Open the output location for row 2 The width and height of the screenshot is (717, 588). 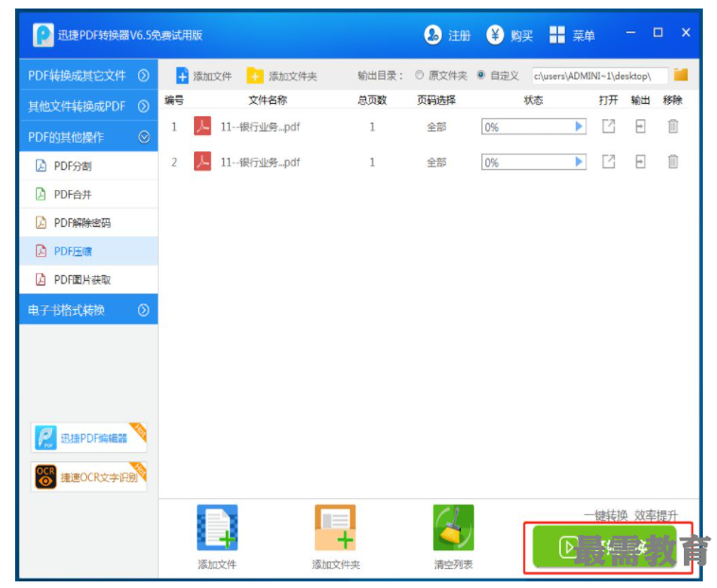(640, 162)
